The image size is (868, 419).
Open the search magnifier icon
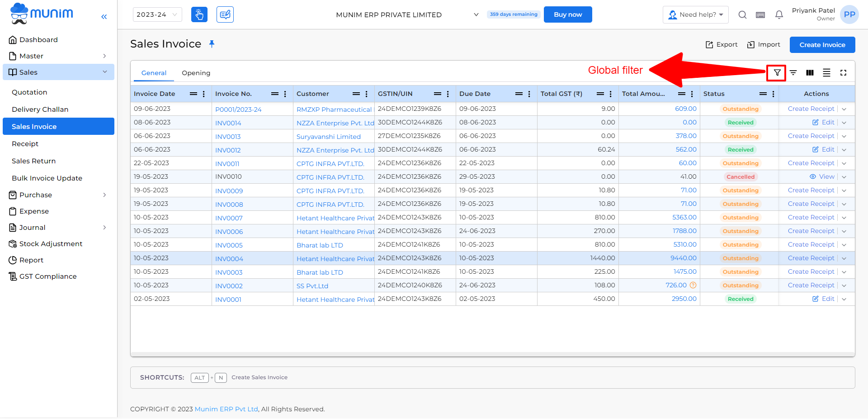point(742,14)
